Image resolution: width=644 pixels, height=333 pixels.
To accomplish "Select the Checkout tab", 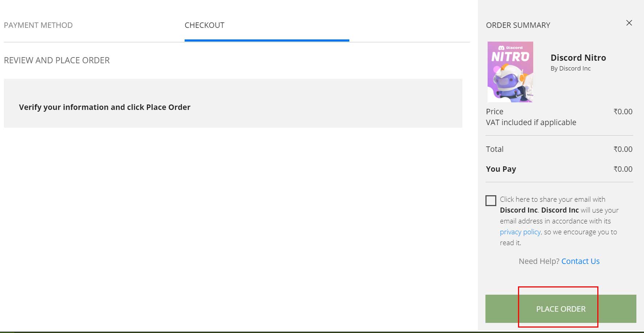I will tap(205, 25).
